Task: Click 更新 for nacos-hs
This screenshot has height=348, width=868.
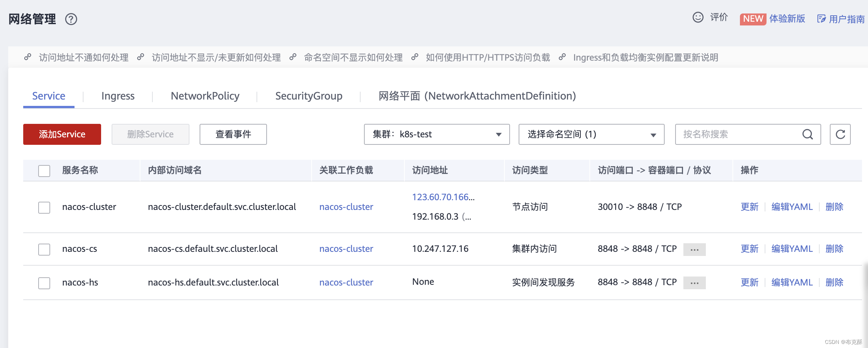Action: [x=750, y=283]
